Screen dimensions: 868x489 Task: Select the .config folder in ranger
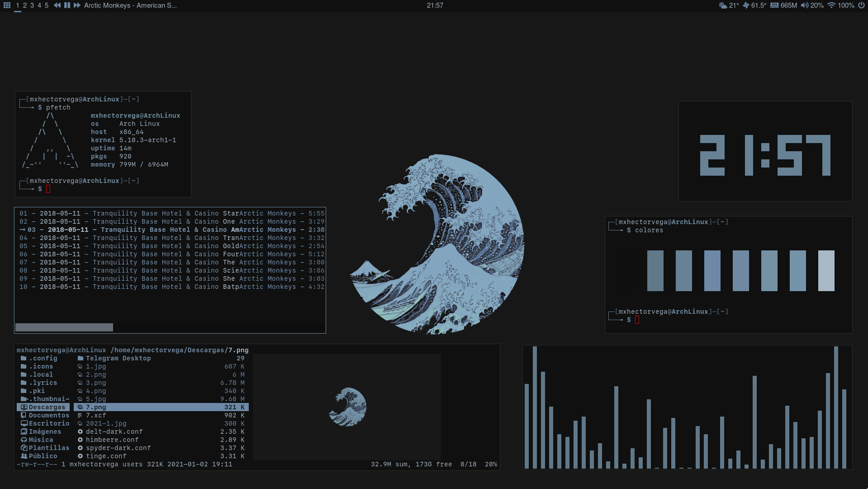pos(43,358)
